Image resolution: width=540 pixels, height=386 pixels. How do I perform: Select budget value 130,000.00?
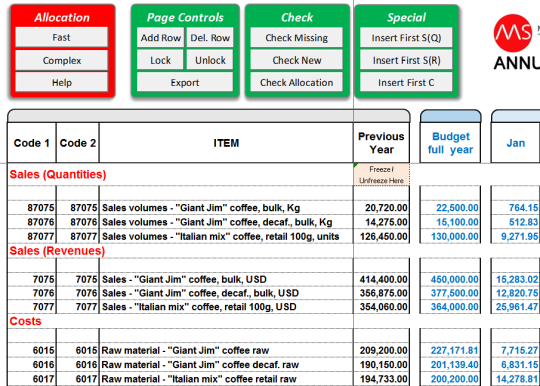pos(450,237)
